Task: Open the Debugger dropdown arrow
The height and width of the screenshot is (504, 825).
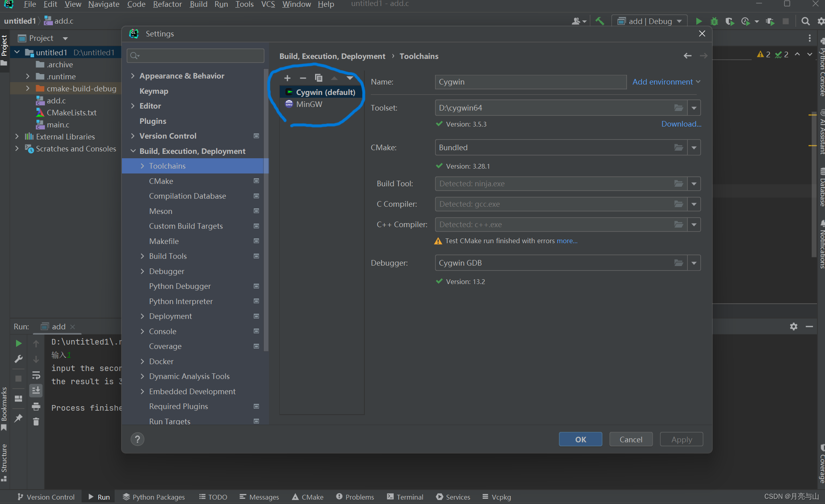Action: pos(694,263)
